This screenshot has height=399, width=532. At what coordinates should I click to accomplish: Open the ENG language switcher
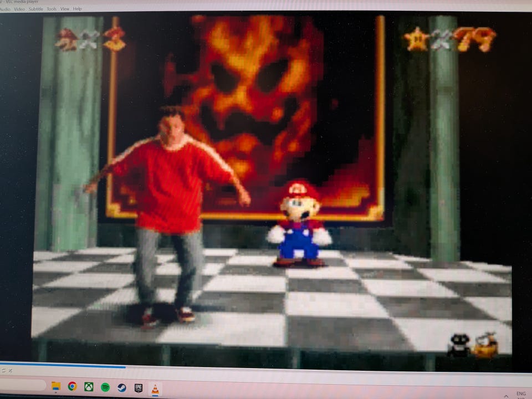[521, 393]
